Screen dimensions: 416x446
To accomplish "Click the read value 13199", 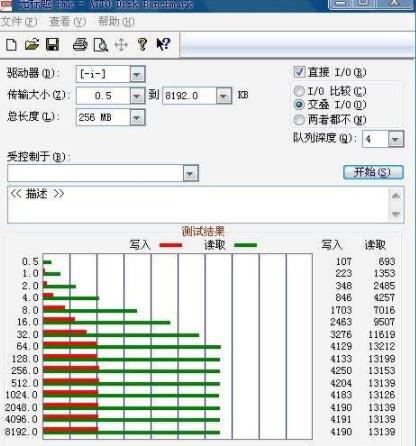I will [381, 359].
